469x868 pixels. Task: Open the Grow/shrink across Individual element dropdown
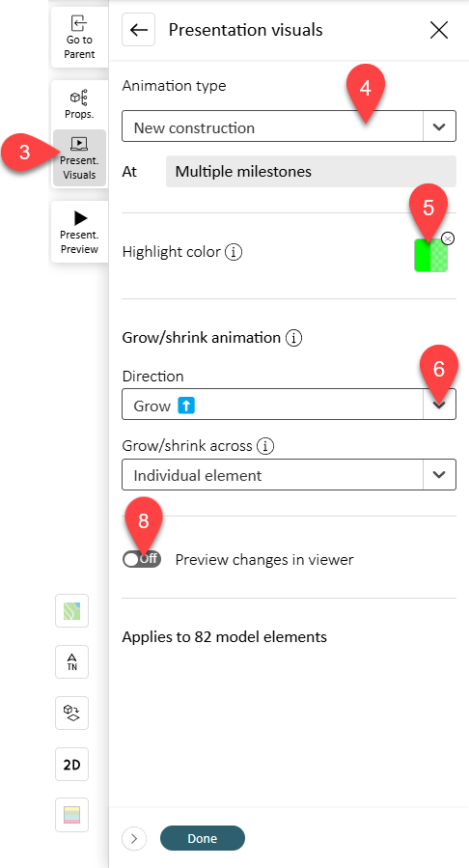click(289, 474)
